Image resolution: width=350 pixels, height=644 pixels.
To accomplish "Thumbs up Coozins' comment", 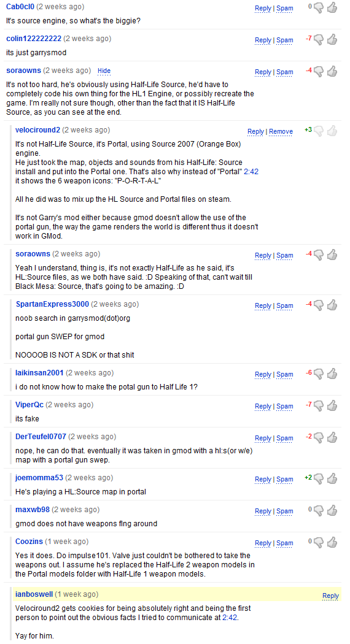I will point(332,542).
